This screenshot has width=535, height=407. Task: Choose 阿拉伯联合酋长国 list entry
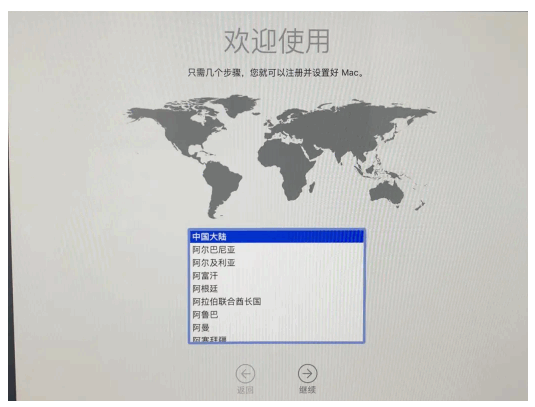pyautogui.click(x=276, y=302)
